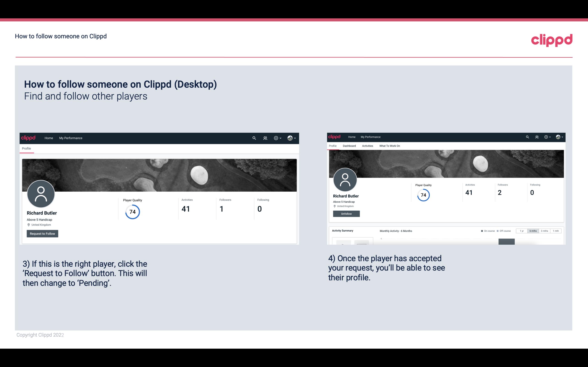Image resolution: width=588 pixels, height=367 pixels.
Task: Click the 'Unfollow' button on right profile
Action: click(x=346, y=214)
